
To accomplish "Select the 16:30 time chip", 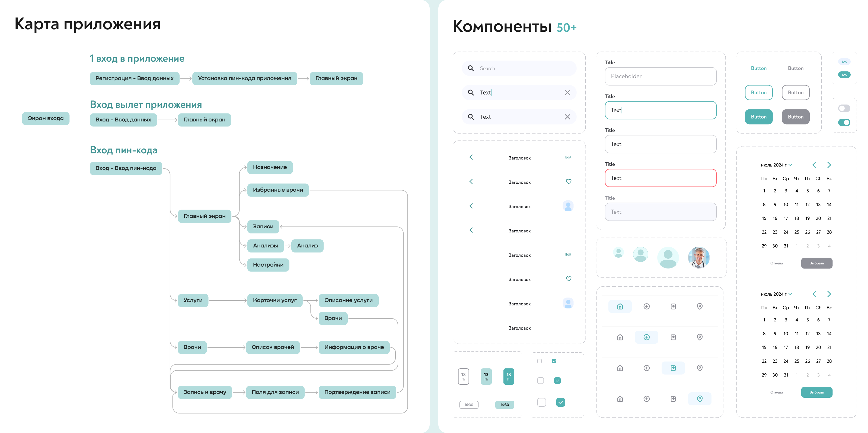I will 505,404.
